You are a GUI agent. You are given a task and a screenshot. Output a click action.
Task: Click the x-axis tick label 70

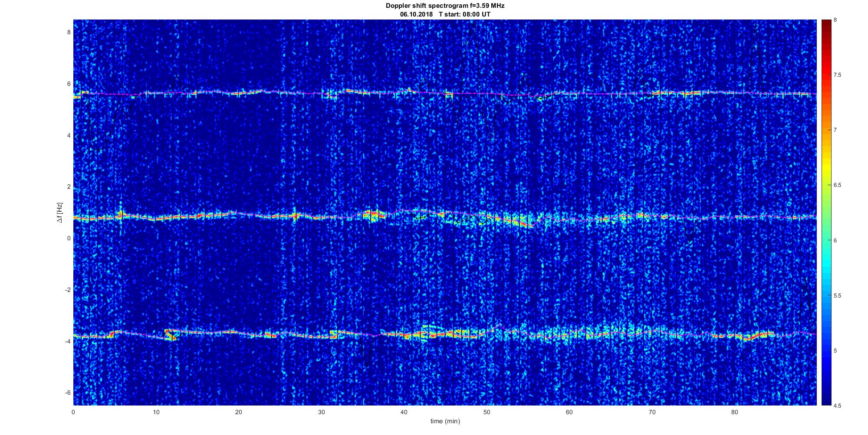pos(652,412)
